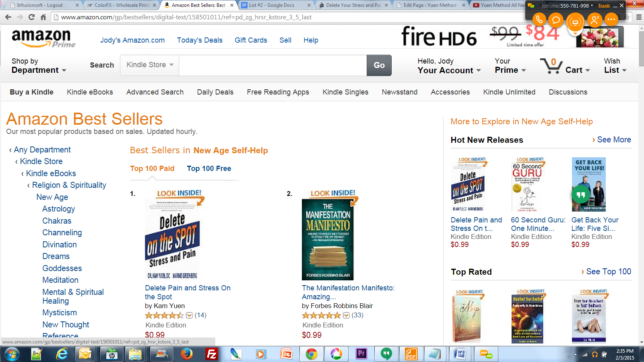Open the join.me participants icon

coord(594,20)
